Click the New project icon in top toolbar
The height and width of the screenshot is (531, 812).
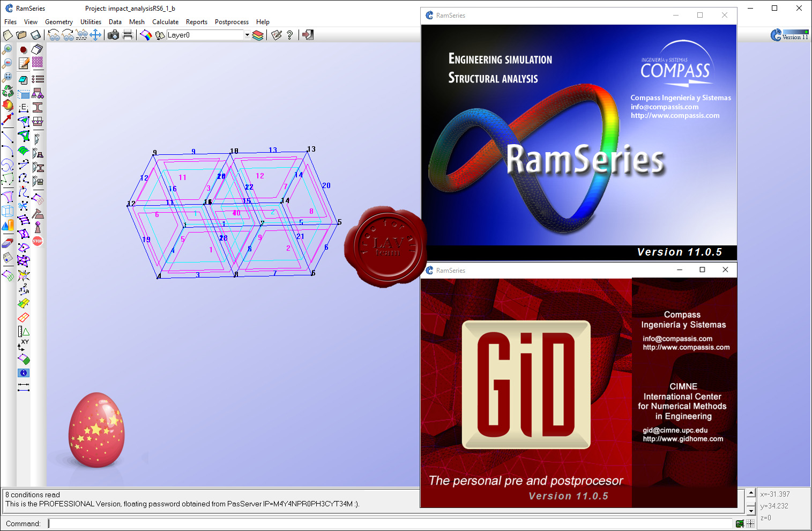[x=8, y=35]
